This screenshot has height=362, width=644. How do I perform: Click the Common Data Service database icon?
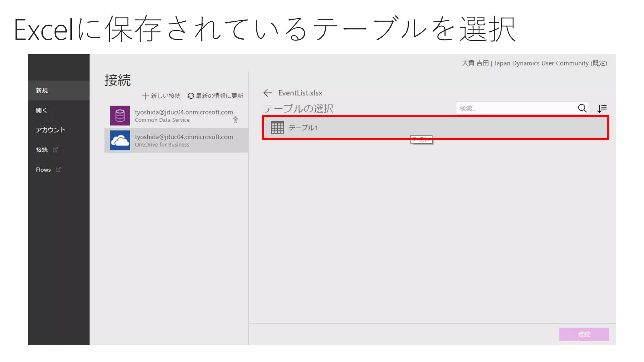[x=120, y=115]
